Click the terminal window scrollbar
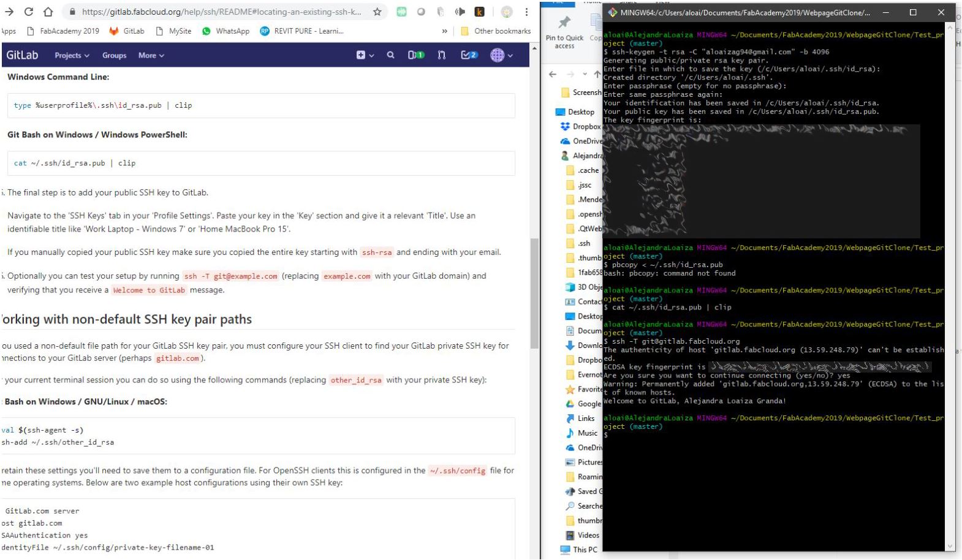The image size is (962, 560). [950, 287]
